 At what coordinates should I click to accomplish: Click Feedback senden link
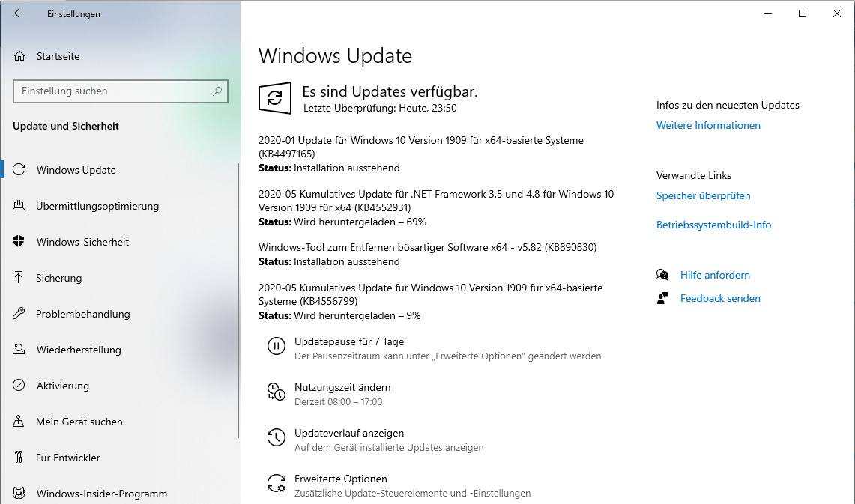720,298
